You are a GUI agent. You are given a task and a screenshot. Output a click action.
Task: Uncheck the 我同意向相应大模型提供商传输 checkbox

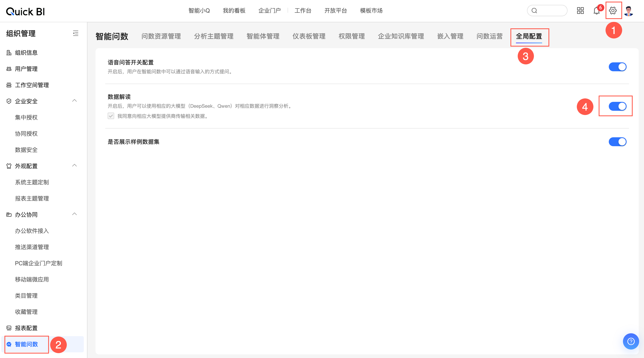[111, 116]
